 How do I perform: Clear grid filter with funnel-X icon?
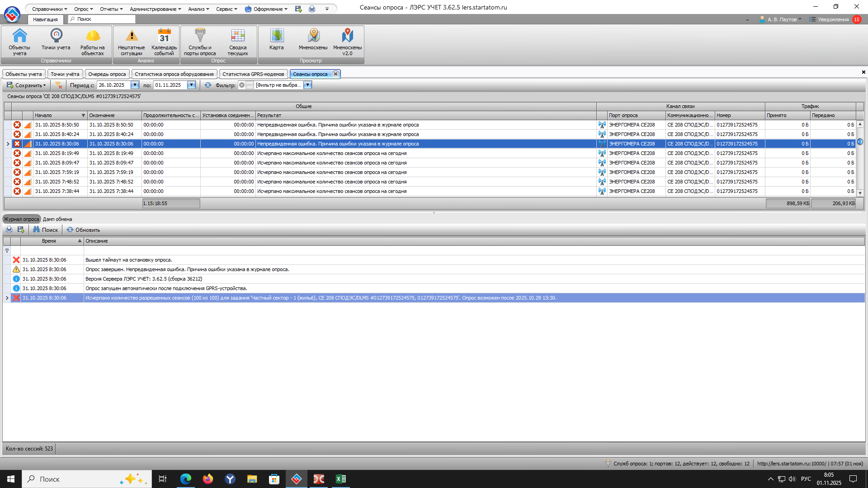[x=58, y=85]
